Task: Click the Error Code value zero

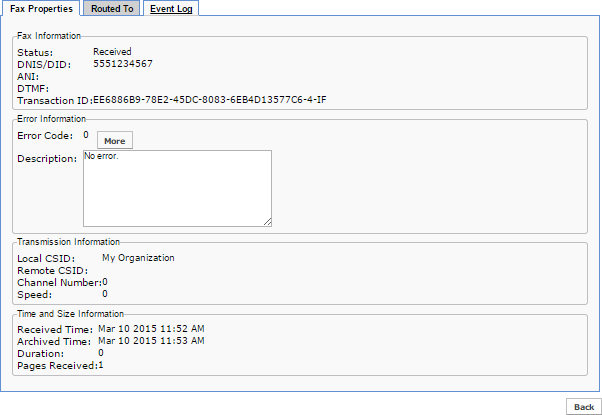Action: tap(86, 135)
